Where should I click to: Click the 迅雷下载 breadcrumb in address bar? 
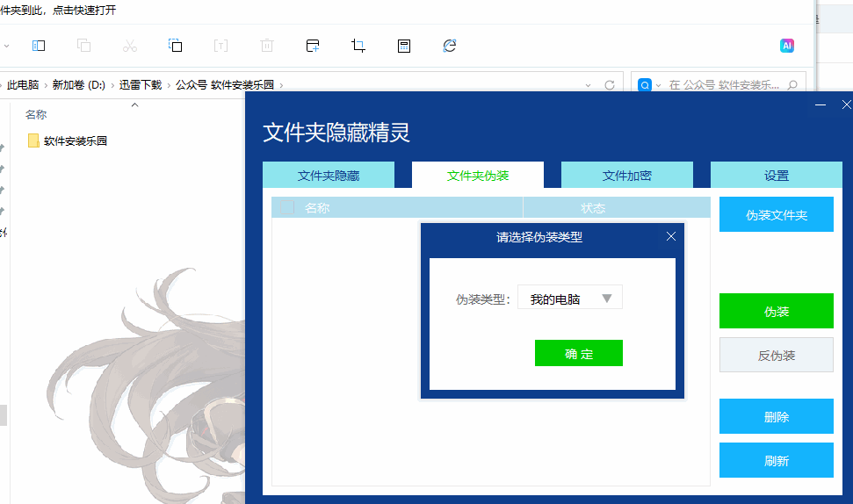tap(141, 85)
